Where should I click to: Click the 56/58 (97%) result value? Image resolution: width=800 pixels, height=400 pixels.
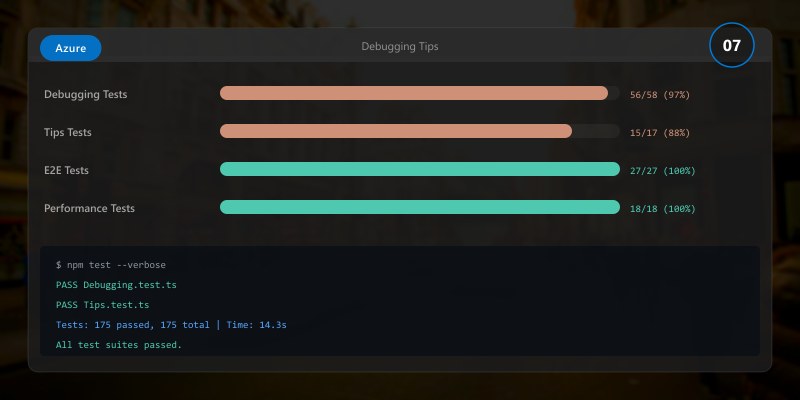pyautogui.click(x=660, y=95)
